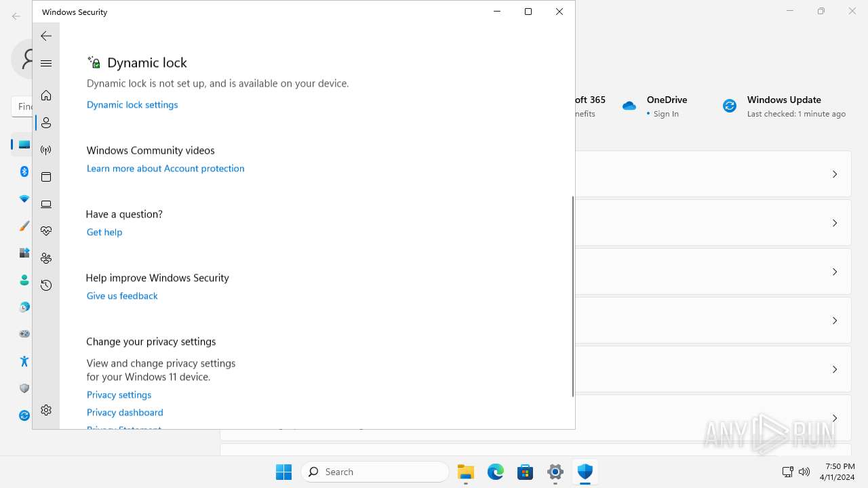
Task: Open Device performance & health heart icon
Action: pos(46,231)
